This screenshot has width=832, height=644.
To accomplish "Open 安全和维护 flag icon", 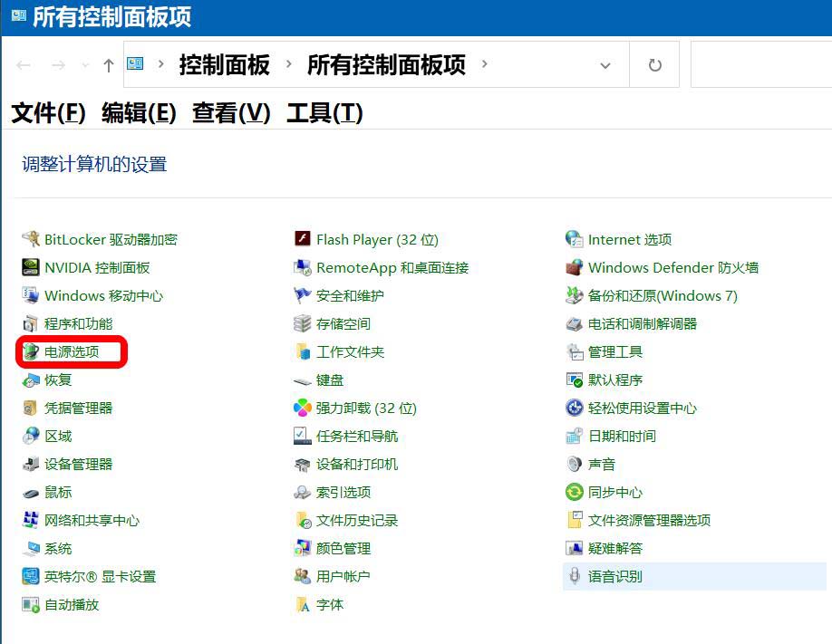I will [x=303, y=295].
